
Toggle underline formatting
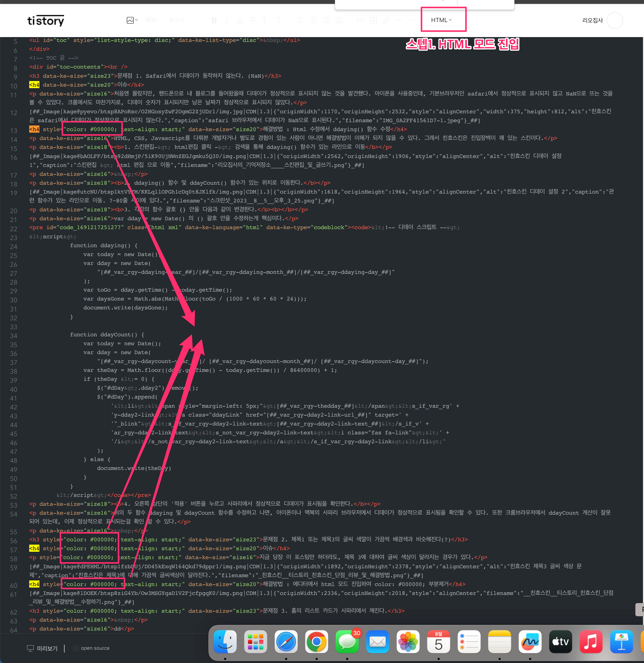pyautogui.click(x=240, y=20)
